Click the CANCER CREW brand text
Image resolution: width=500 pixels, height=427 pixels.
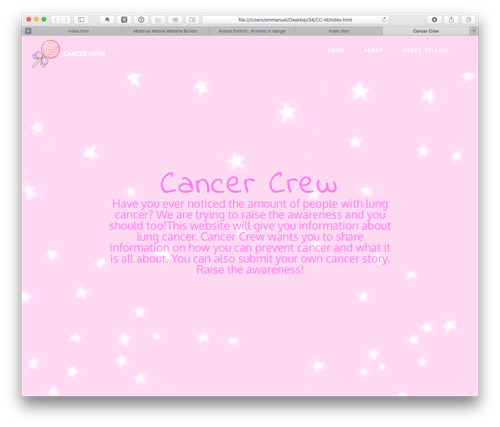pyautogui.click(x=84, y=54)
